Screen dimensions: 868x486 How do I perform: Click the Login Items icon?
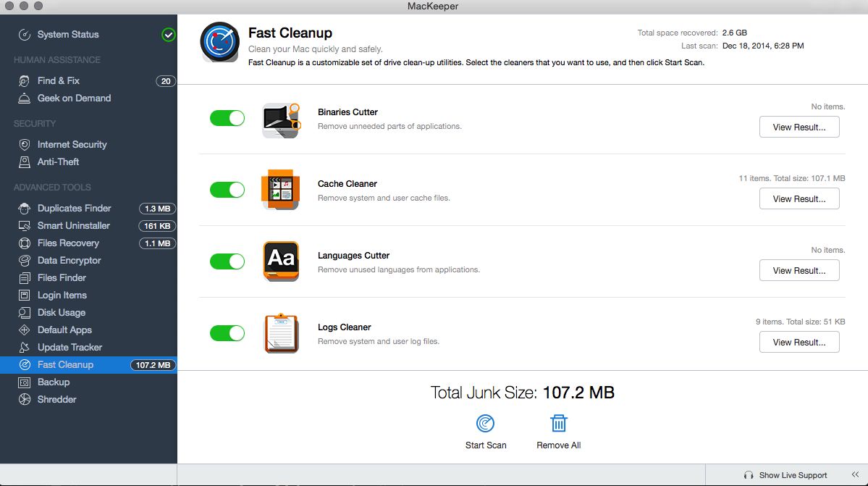pos(25,295)
